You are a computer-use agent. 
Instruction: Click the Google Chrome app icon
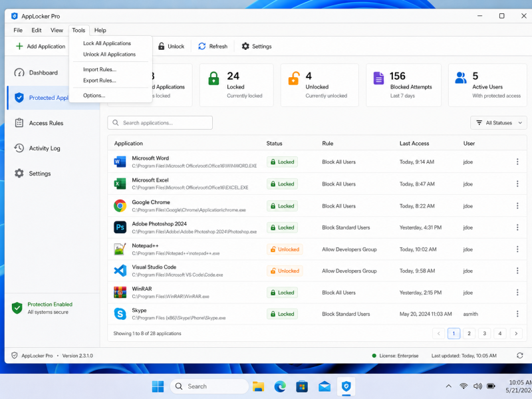coord(120,205)
